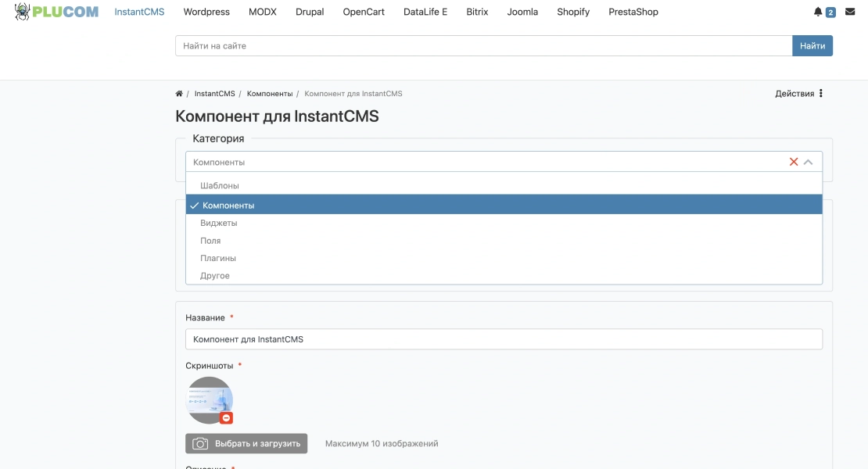Go to the MODX section
The height and width of the screenshot is (469, 868).
click(263, 12)
